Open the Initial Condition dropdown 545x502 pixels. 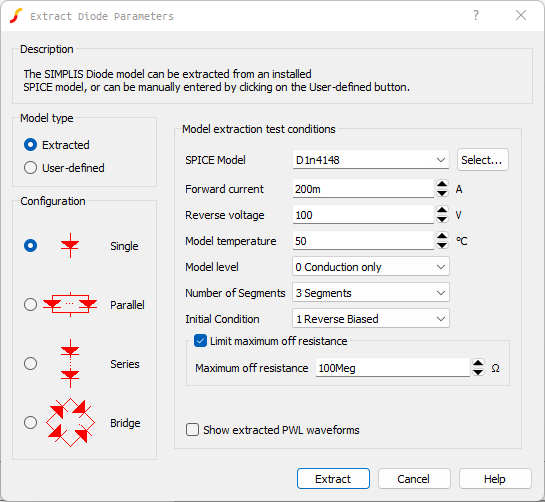tap(371, 318)
